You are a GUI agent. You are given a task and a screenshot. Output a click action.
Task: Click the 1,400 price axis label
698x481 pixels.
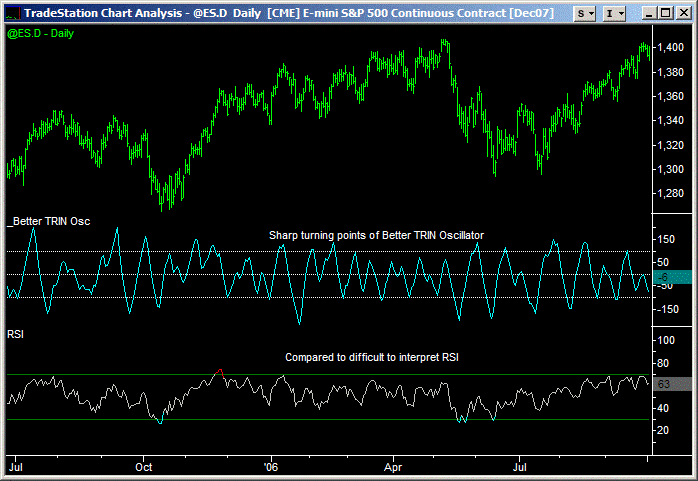click(670, 48)
